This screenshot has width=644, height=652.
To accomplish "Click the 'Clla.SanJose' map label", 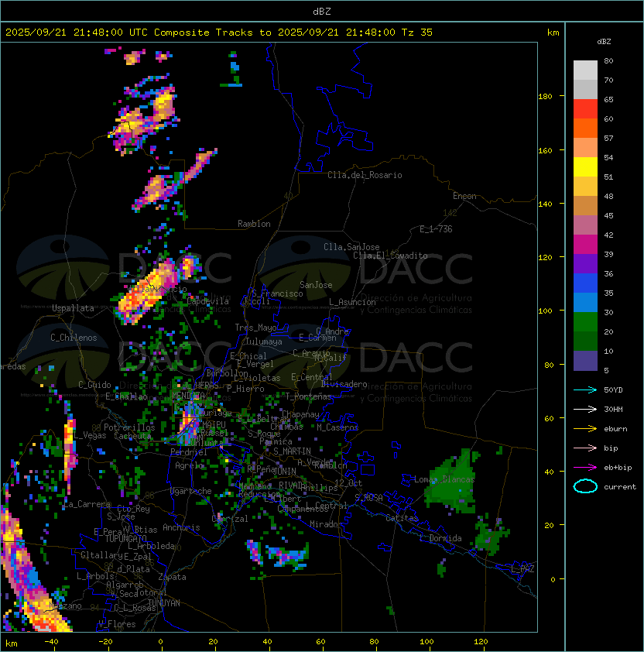I will pyautogui.click(x=351, y=247).
